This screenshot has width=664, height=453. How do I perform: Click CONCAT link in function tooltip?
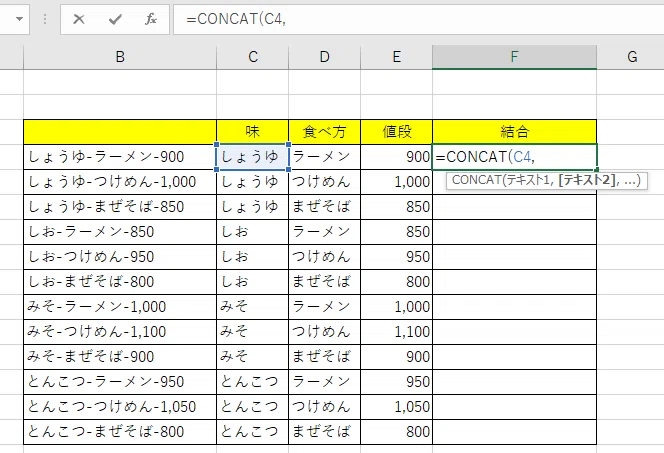tap(476, 180)
